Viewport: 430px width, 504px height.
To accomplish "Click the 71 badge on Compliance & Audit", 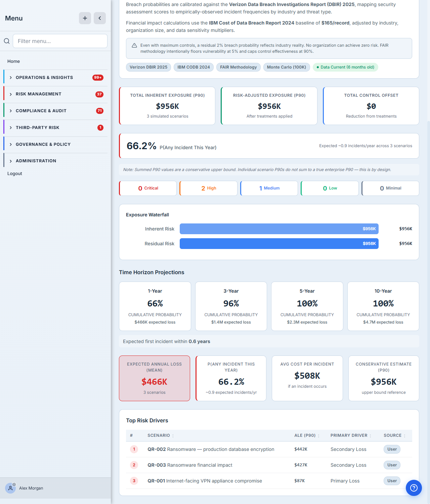I will pyautogui.click(x=100, y=111).
